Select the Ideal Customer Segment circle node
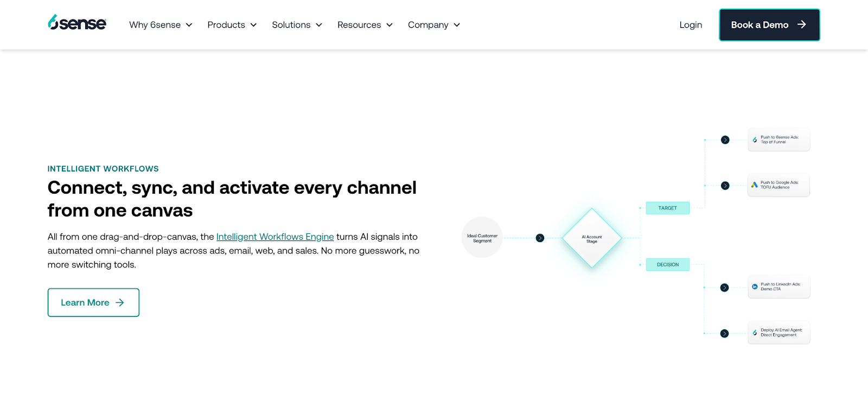868x401 pixels. tap(482, 238)
